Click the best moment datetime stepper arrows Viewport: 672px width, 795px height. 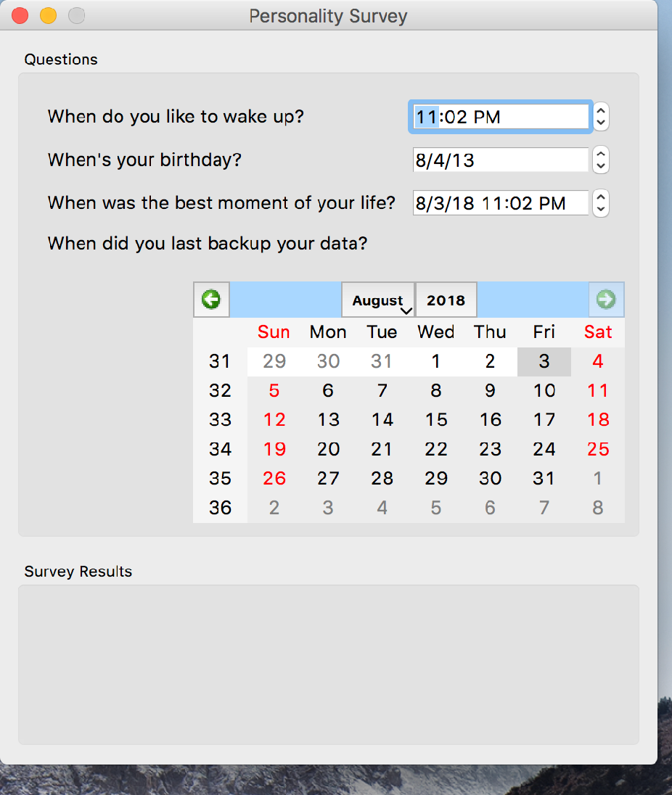click(x=601, y=204)
